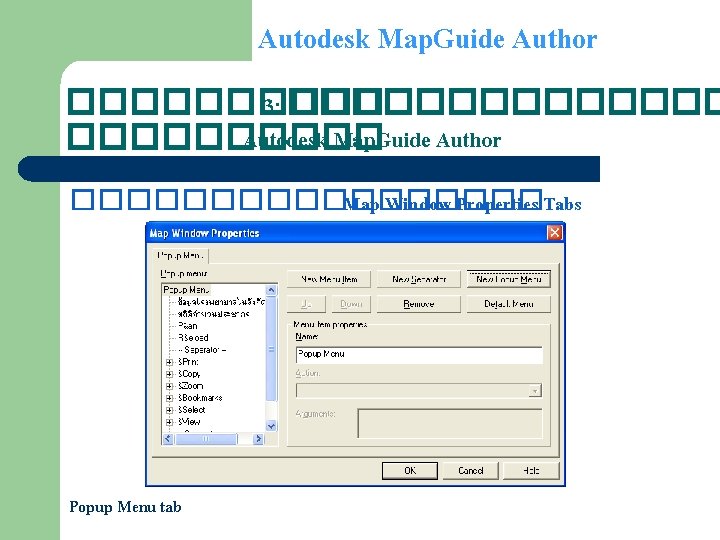
Task: Select the Pan item in the tree
Action: coord(188,326)
